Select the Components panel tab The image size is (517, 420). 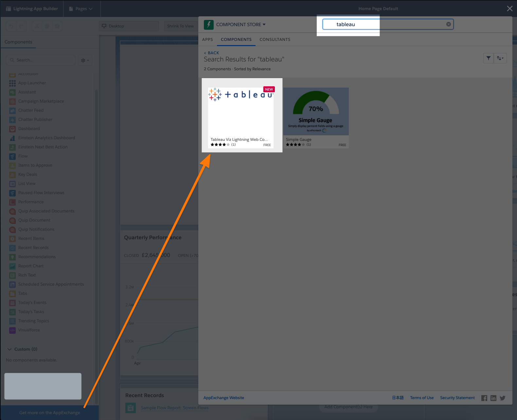pyautogui.click(x=18, y=42)
